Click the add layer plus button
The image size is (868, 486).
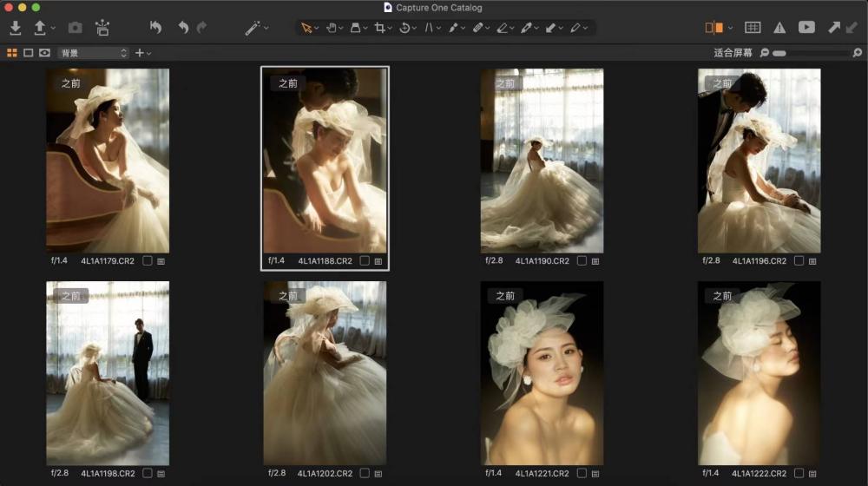pyautogui.click(x=139, y=53)
